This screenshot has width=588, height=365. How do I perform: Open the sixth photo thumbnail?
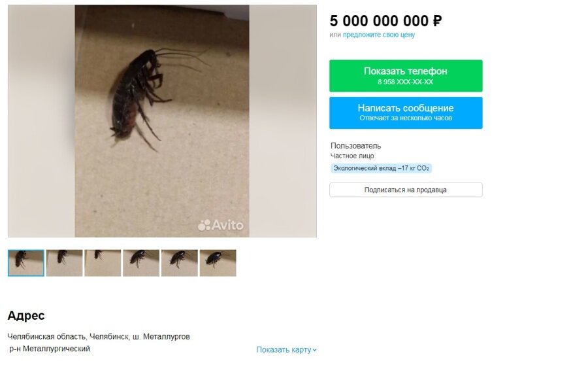pyautogui.click(x=218, y=263)
